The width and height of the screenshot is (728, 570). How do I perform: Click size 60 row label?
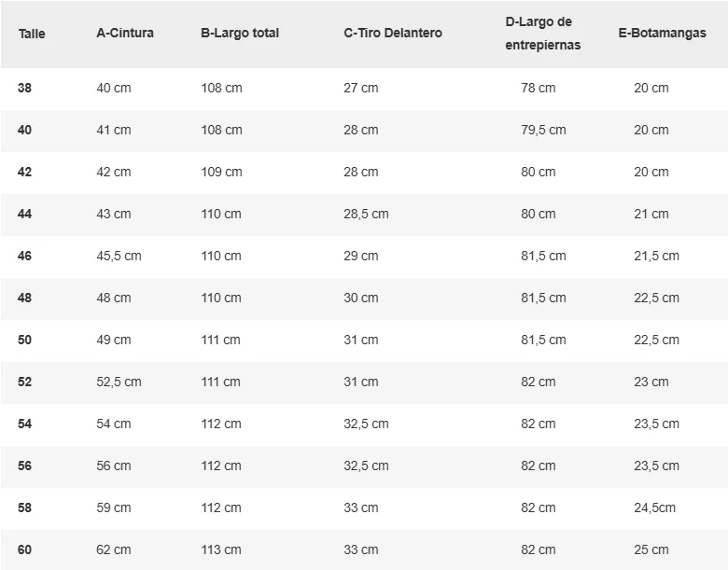pyautogui.click(x=24, y=550)
